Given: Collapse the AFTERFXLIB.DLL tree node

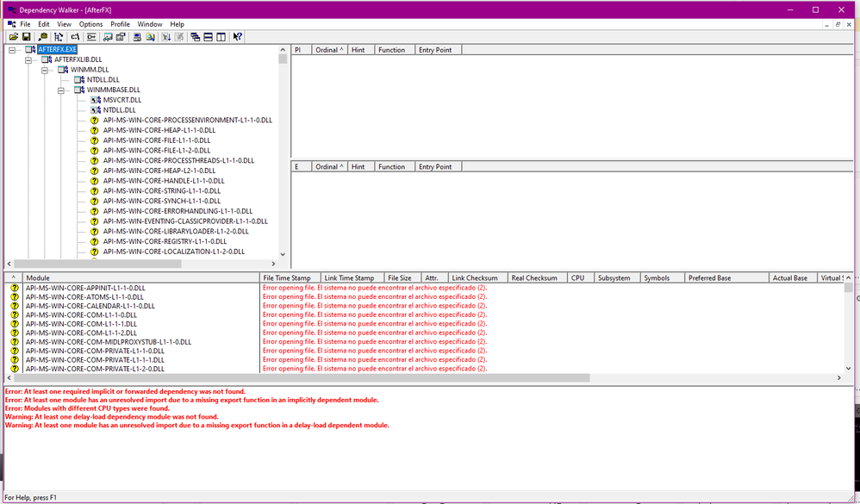Looking at the screenshot, I should (x=28, y=59).
